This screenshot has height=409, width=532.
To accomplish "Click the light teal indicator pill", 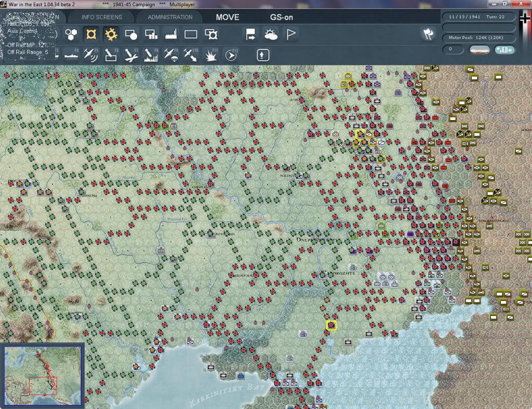I will click(x=504, y=50).
